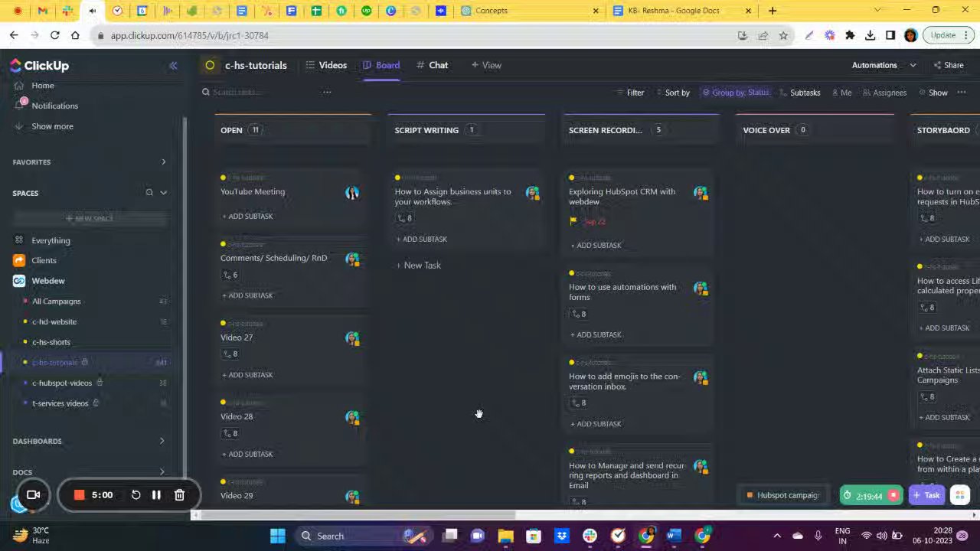980x551 pixels.
Task: Open assignee avatar on Video 27 card
Action: (352, 338)
